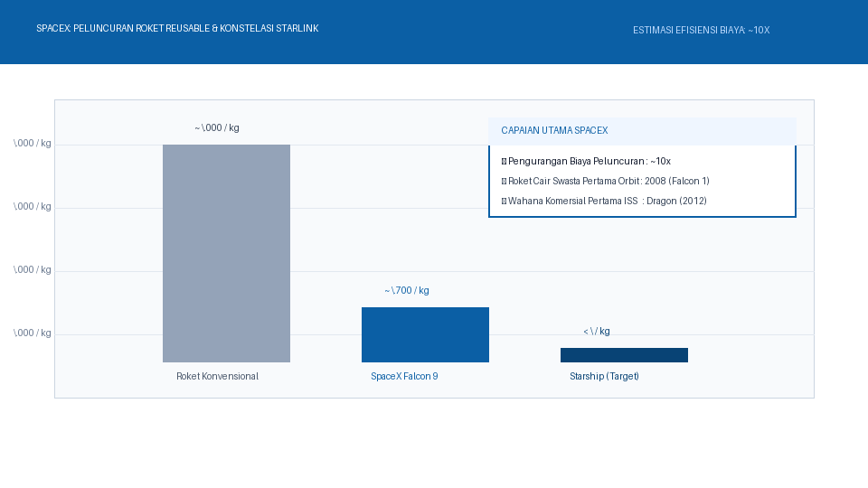Select 'Roket Cair Swasta Pertama Orbit' line
868x488 pixels.
(x=606, y=181)
